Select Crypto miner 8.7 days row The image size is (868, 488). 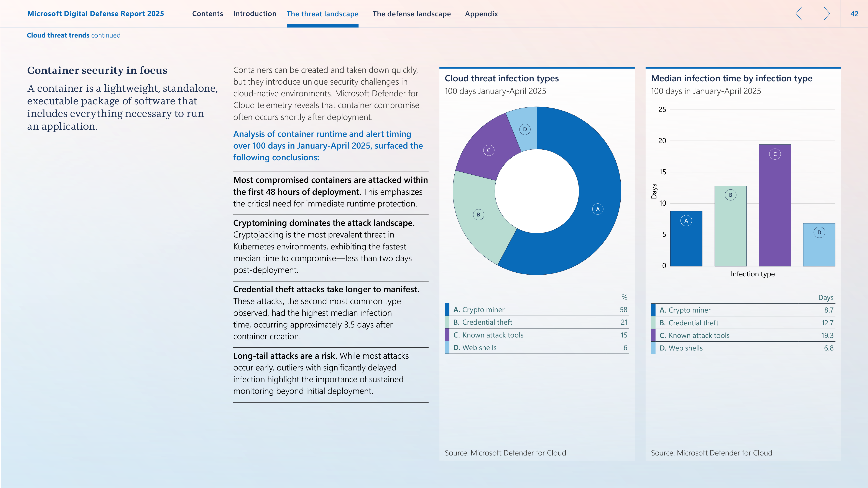point(743,310)
